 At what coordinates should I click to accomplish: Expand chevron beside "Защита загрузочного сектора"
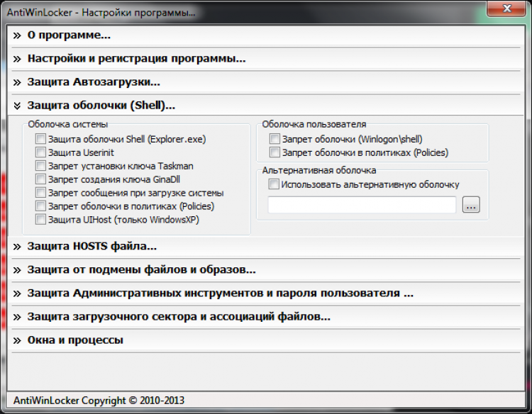[x=17, y=317]
